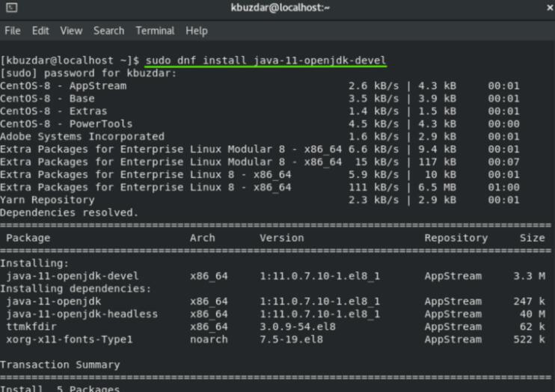Click the Installing dependencies: label
Screen dimensions: 555x392
click(x=76, y=289)
